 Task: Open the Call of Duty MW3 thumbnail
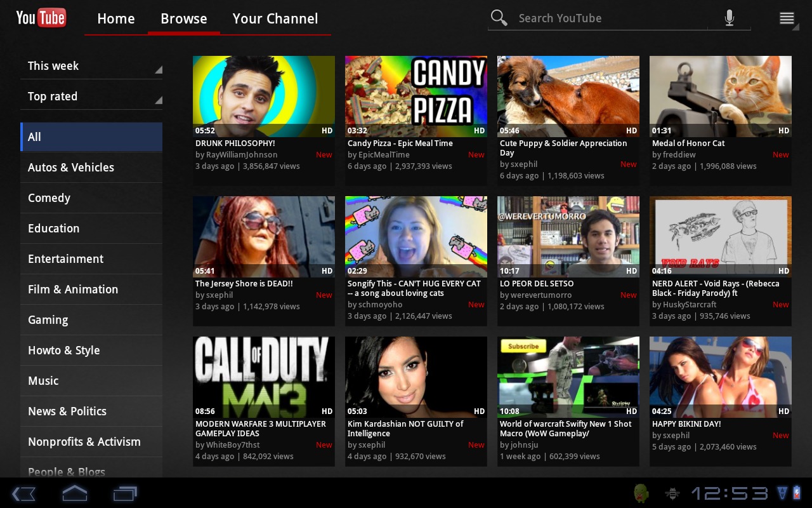pyautogui.click(x=264, y=377)
